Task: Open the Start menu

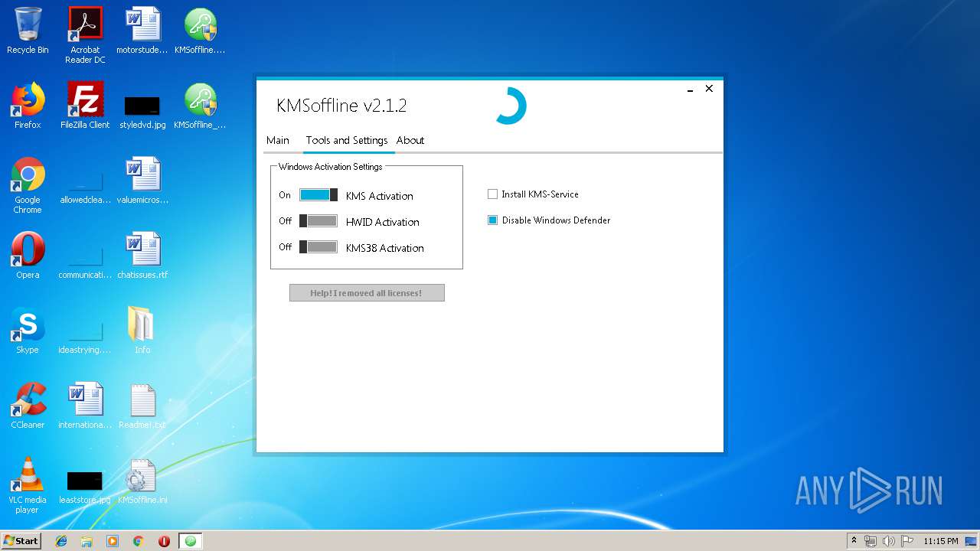Action: [21, 541]
